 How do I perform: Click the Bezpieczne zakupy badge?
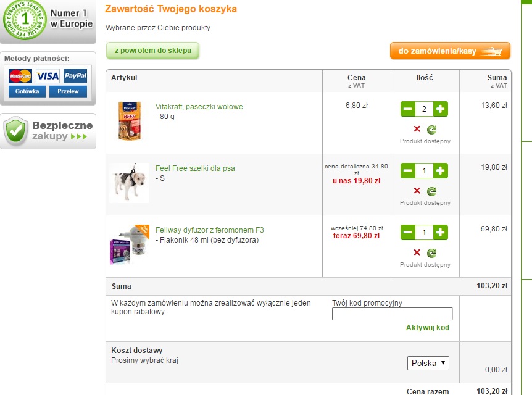click(x=48, y=131)
